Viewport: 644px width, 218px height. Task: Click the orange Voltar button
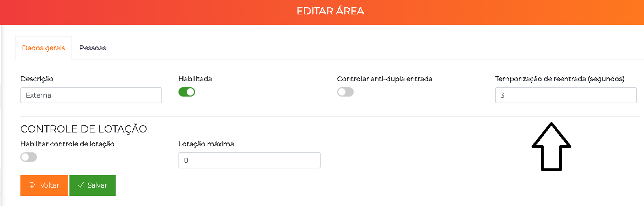pos(44,185)
